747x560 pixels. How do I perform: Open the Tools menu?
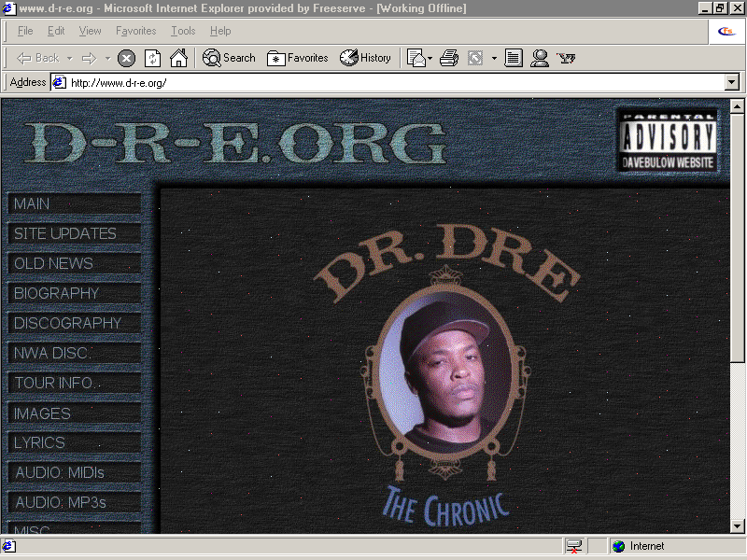tap(183, 31)
